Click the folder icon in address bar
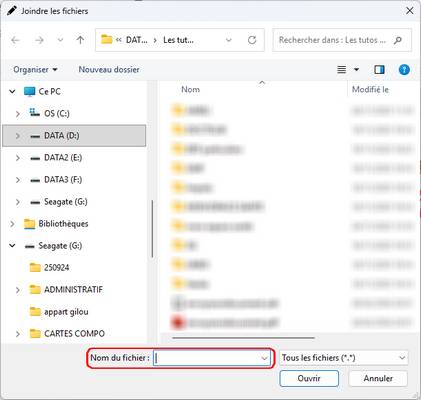This screenshot has height=400, width=421. tap(107, 40)
